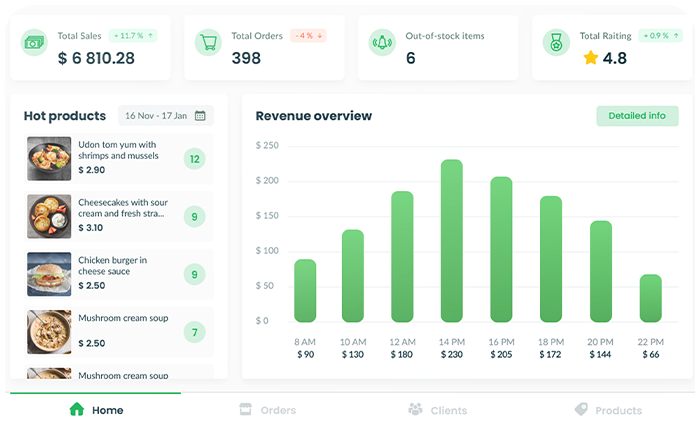Open Detailed info for revenue
Image resolution: width=700 pixels, height=428 pixels.
point(636,116)
